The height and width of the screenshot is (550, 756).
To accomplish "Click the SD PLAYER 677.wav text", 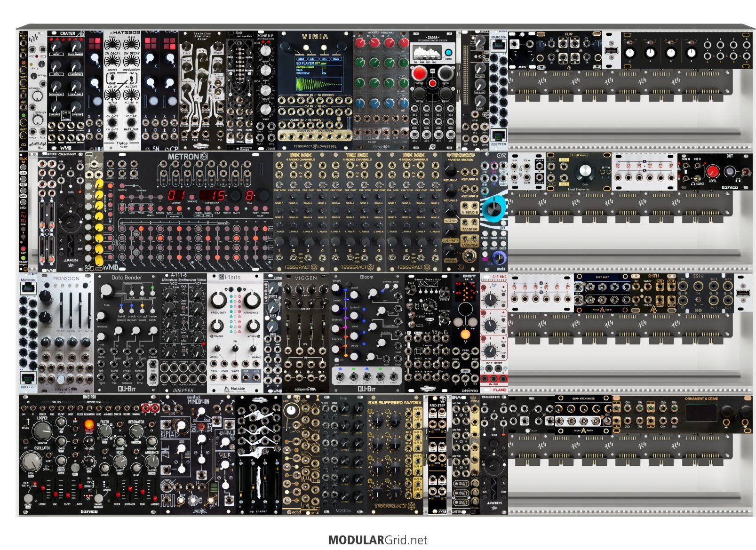I will point(311,63).
